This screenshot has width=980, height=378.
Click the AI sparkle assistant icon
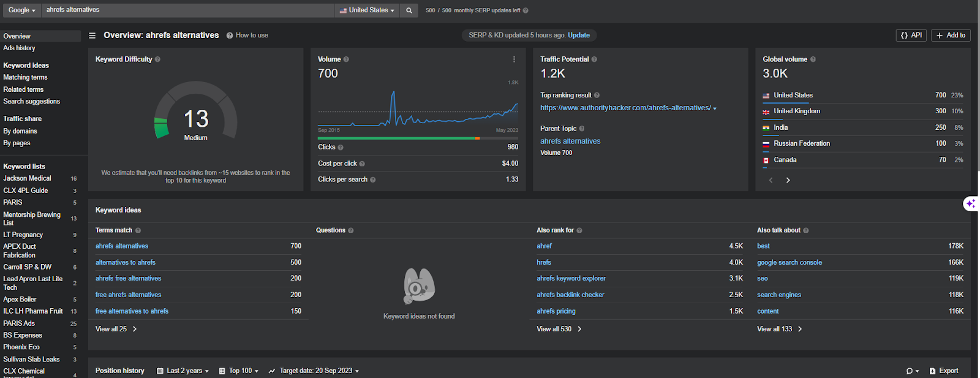tap(970, 204)
